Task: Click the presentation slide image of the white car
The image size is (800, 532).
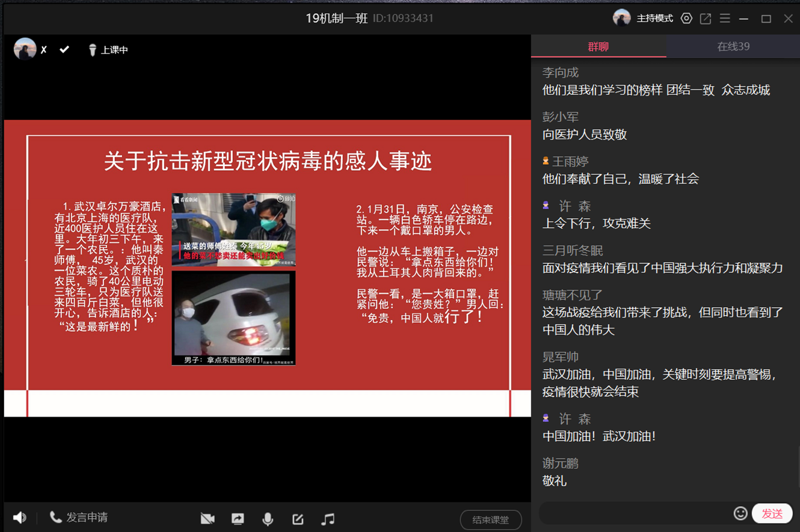Action: click(233, 318)
